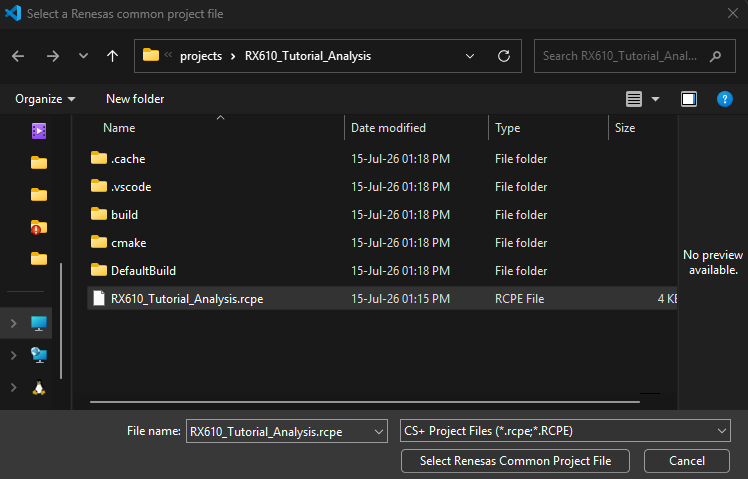Click the DefaultBuild folder icon
748x479 pixels.
pyautogui.click(x=99, y=270)
